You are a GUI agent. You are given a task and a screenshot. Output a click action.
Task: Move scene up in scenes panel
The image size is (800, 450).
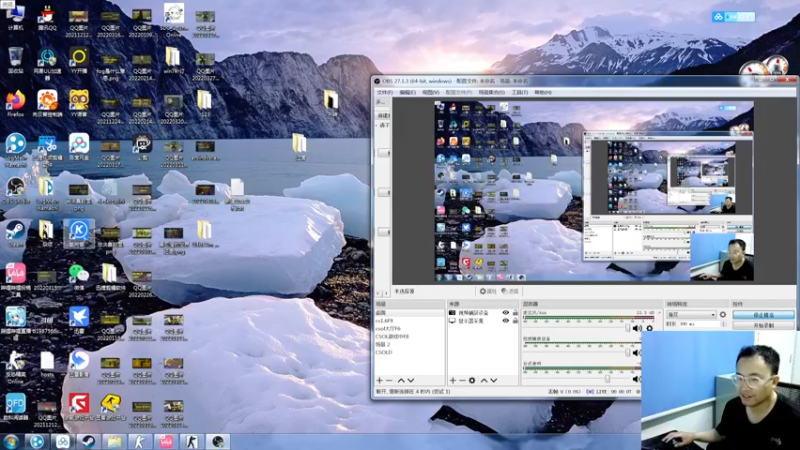click(401, 381)
